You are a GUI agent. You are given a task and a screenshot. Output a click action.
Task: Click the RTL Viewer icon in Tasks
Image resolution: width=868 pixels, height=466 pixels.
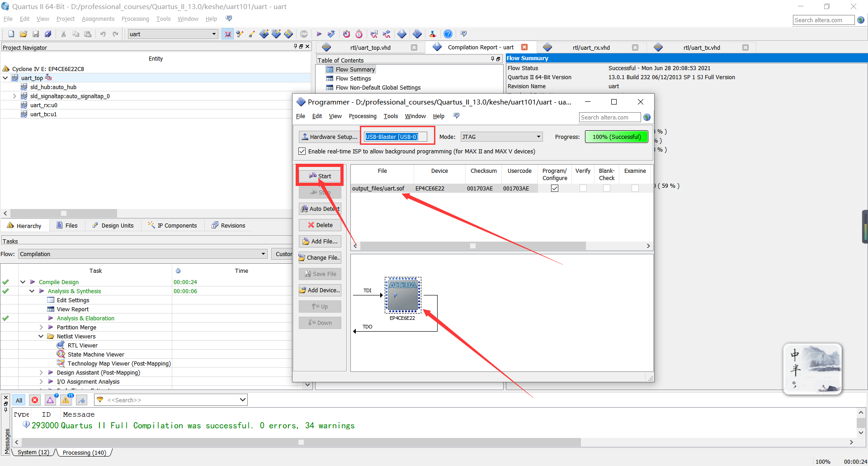point(61,345)
